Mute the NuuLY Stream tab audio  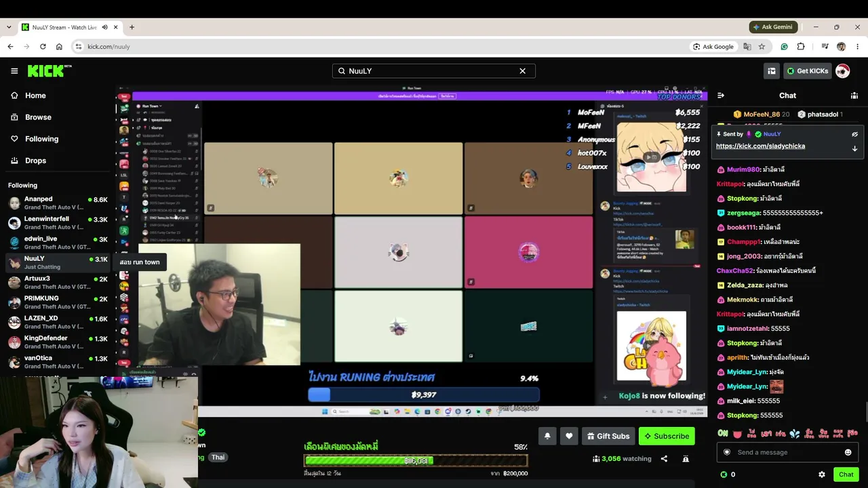(x=104, y=27)
